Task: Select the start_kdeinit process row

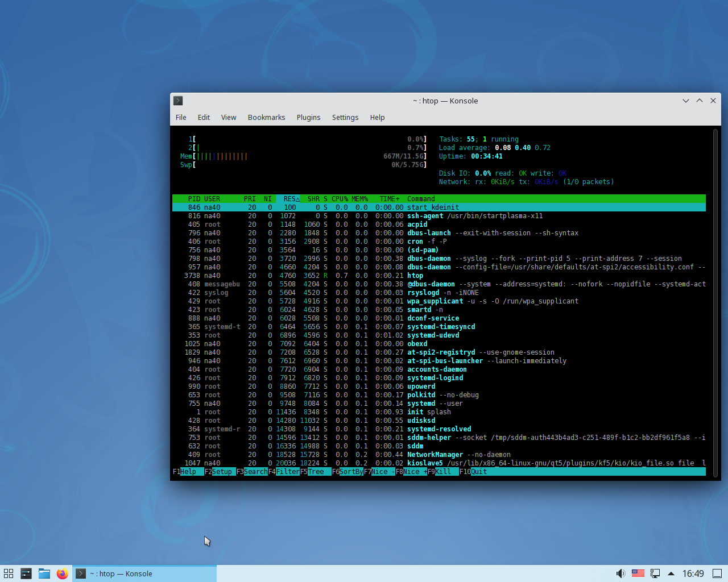Action: (x=439, y=207)
